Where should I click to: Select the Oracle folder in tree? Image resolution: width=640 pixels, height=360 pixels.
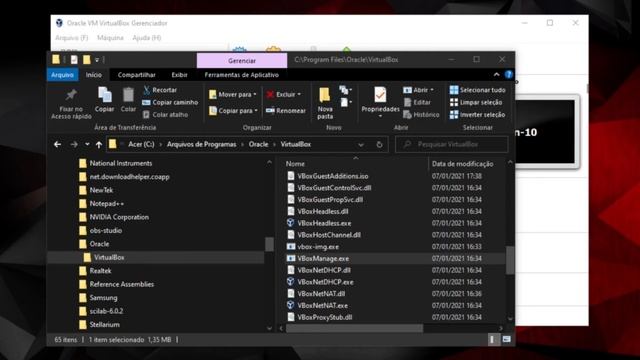pos(99,244)
